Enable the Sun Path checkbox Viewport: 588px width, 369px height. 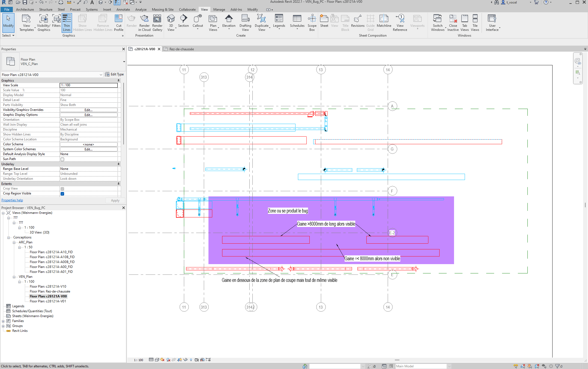click(x=62, y=159)
